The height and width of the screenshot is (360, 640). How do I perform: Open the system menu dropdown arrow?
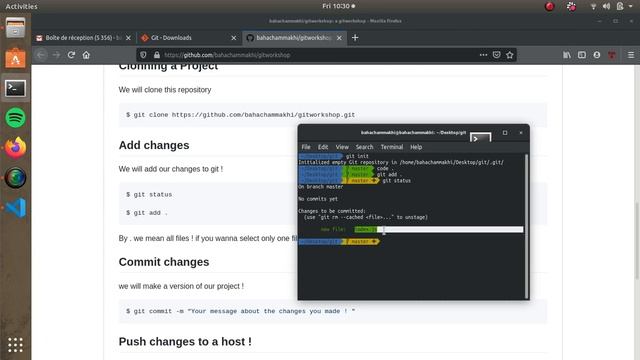click(631, 6)
